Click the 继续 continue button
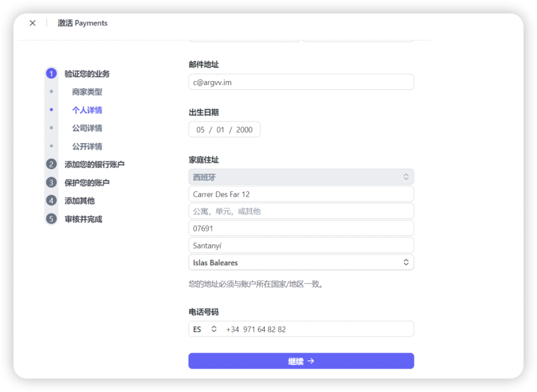This screenshot has height=392, width=537. point(301,361)
